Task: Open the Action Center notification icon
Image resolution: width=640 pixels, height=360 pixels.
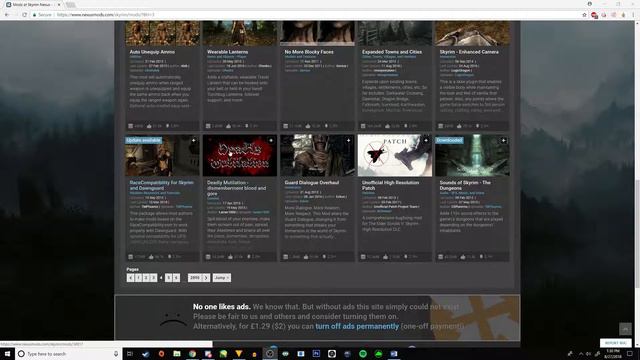Action: click(x=630, y=353)
